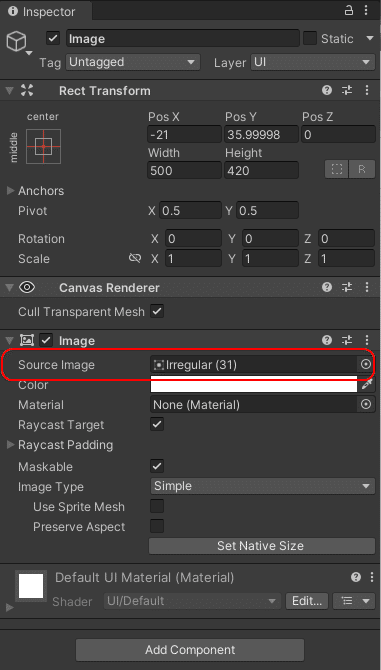381x670 pixels.
Task: Toggle the Static checkbox
Action: click(x=310, y=38)
